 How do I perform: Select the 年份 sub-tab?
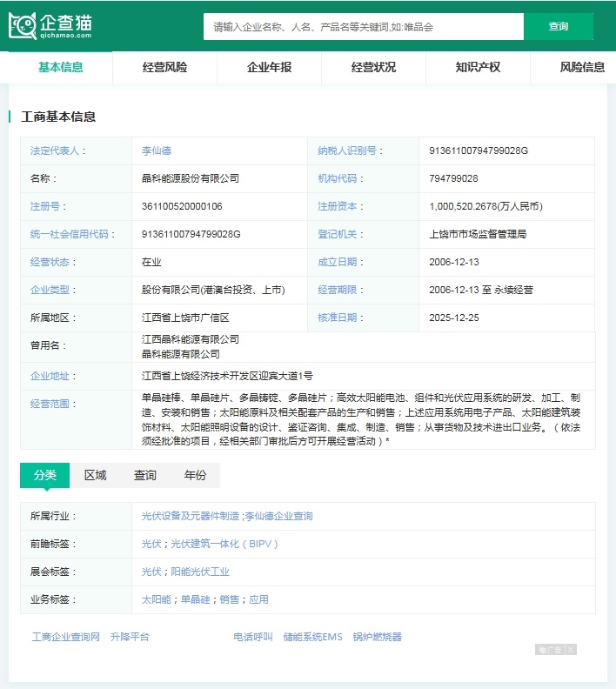195,475
